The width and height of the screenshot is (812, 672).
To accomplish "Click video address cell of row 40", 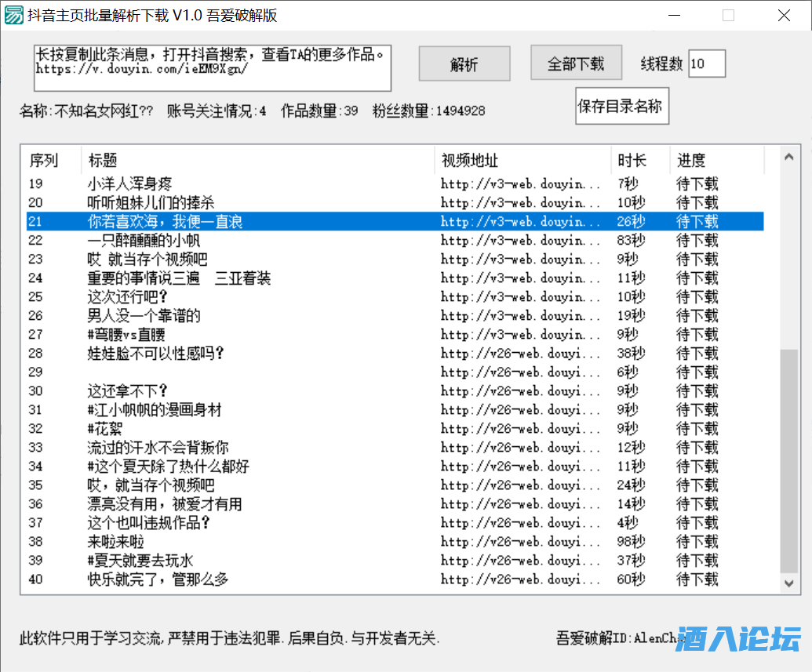I will click(x=520, y=579).
